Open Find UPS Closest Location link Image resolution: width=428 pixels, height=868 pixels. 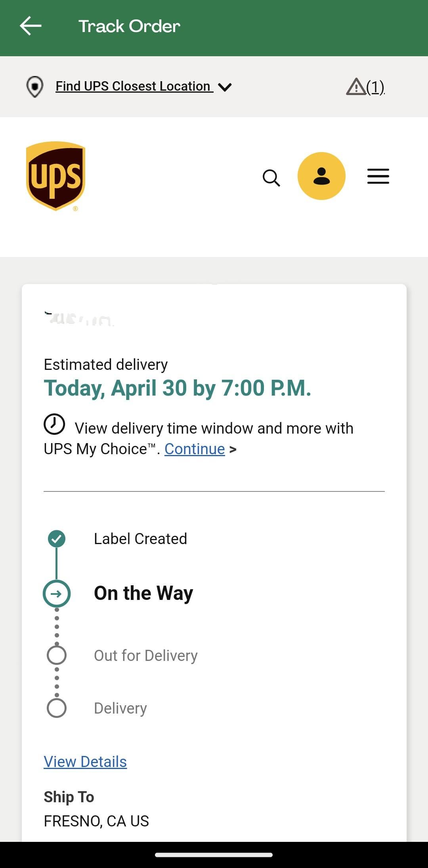tap(134, 86)
